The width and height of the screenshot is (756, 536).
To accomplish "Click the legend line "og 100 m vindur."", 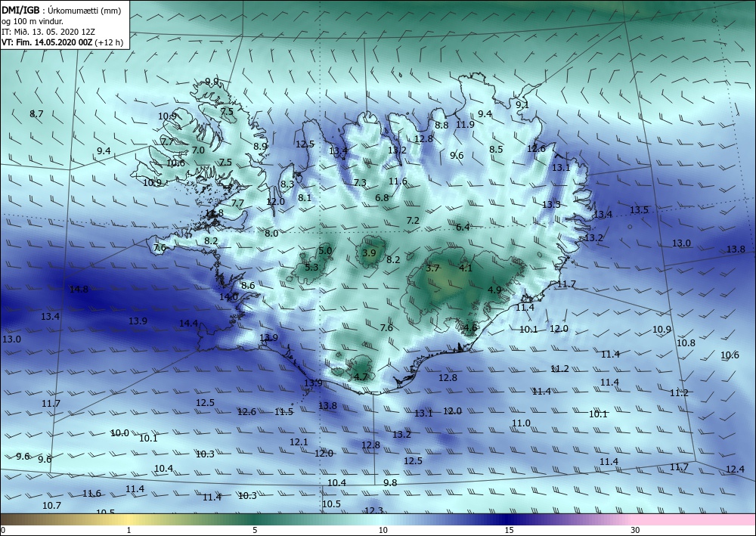I will click(33, 21).
